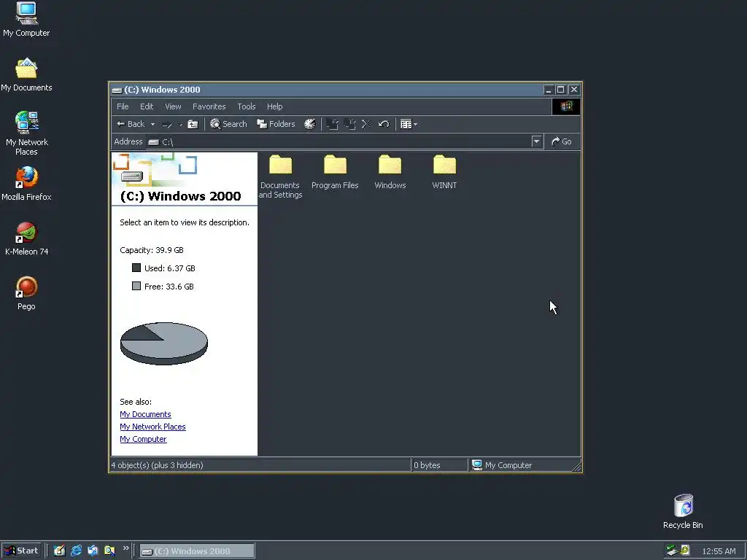Select the My Documents desktop icon

(x=26, y=75)
